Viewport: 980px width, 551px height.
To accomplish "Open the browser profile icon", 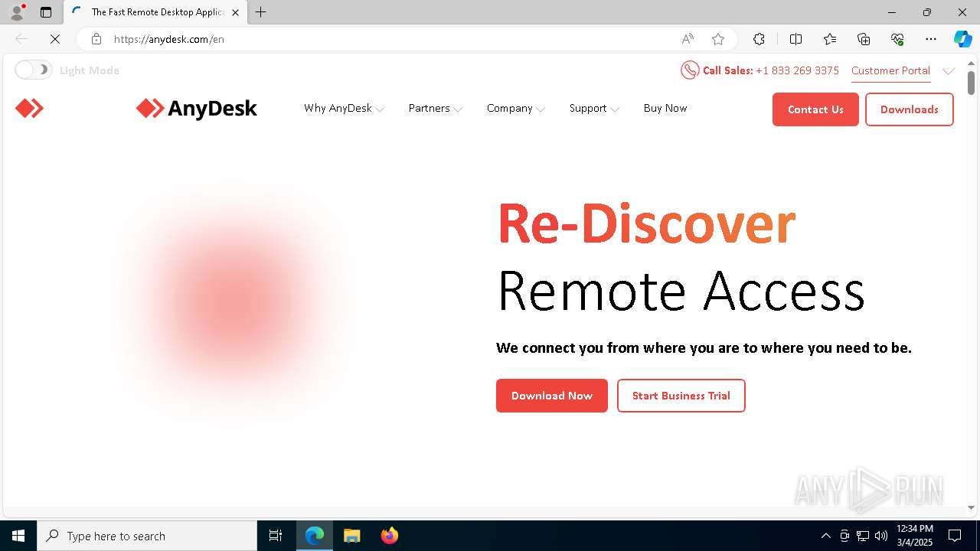I will [17, 12].
